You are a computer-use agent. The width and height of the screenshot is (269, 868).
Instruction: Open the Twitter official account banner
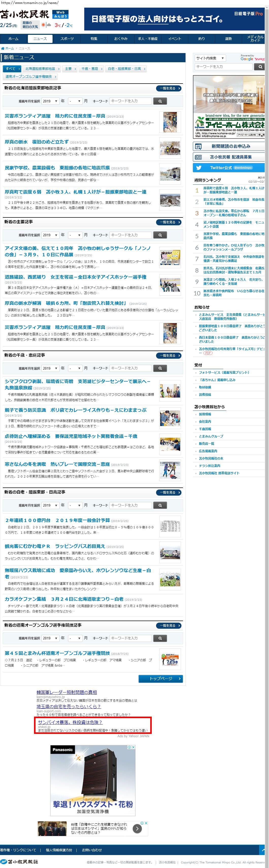click(229, 167)
